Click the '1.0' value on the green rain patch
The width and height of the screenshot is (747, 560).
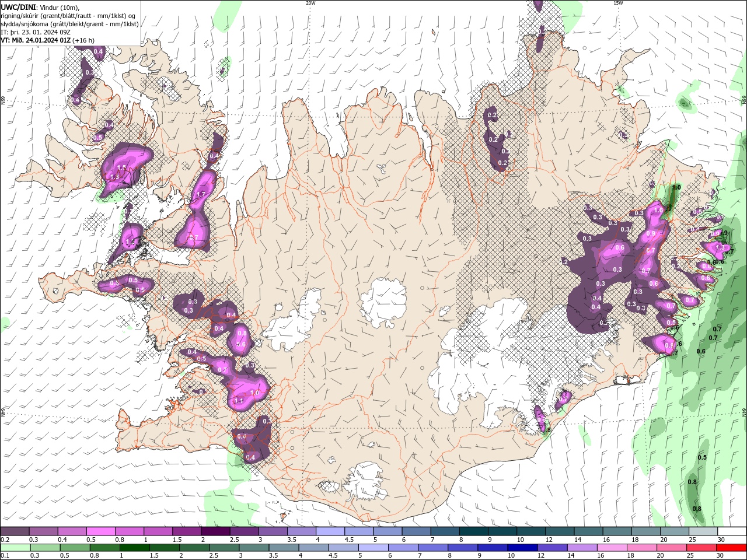pyautogui.click(x=676, y=187)
